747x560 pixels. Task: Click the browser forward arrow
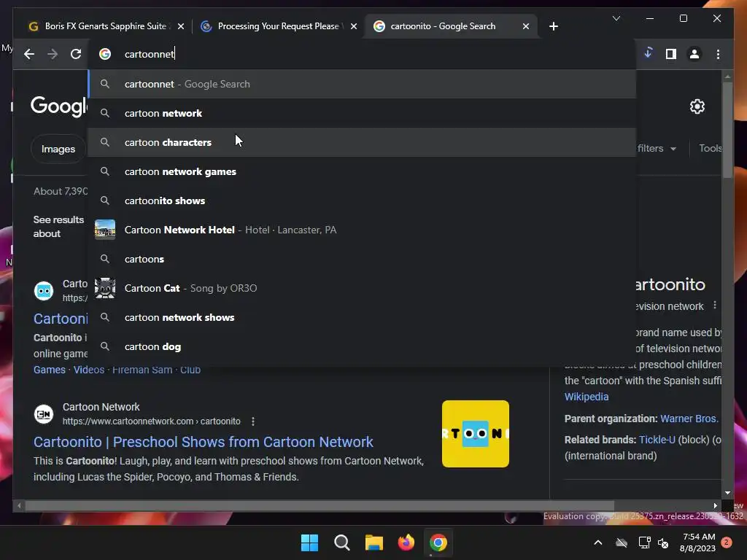tap(53, 54)
